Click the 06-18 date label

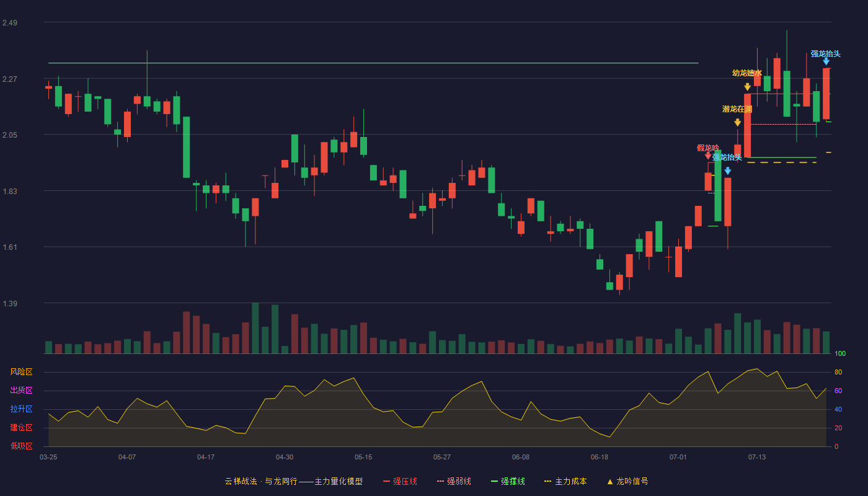click(x=600, y=457)
